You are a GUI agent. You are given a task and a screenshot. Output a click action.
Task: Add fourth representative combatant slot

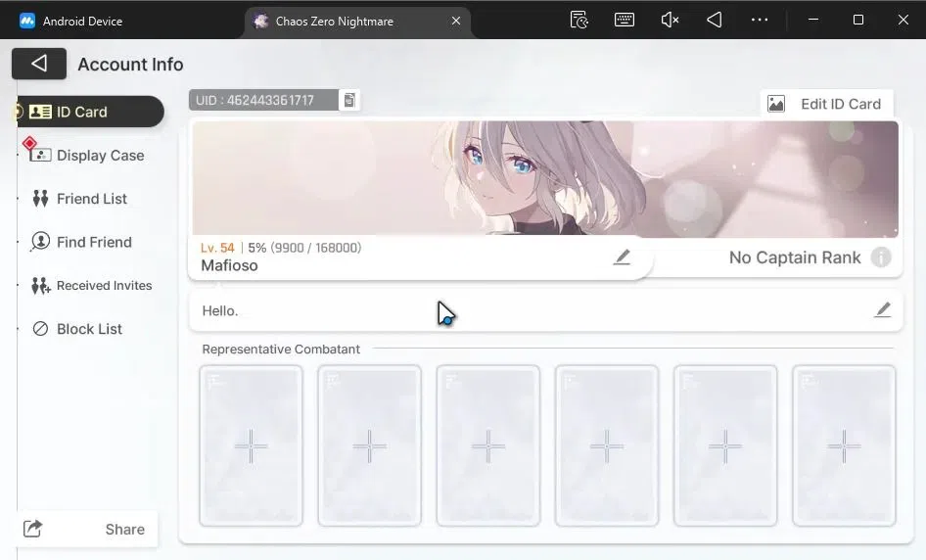[607, 445]
